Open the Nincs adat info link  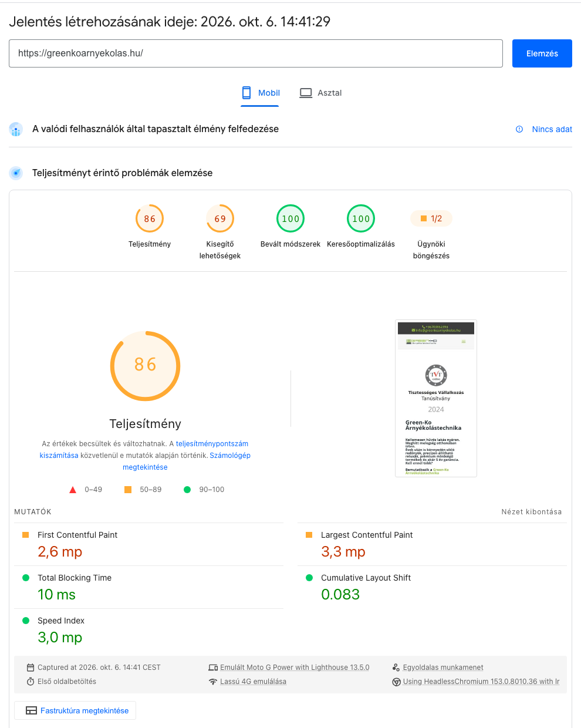[x=552, y=129]
